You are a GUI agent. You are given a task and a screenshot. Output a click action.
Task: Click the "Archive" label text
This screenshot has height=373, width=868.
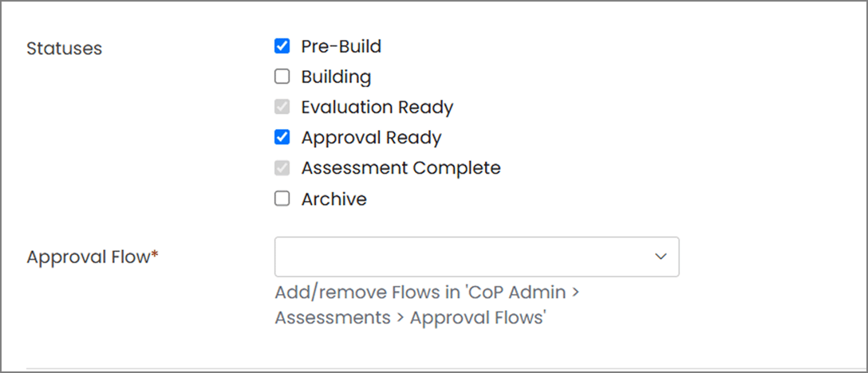pyautogui.click(x=333, y=199)
